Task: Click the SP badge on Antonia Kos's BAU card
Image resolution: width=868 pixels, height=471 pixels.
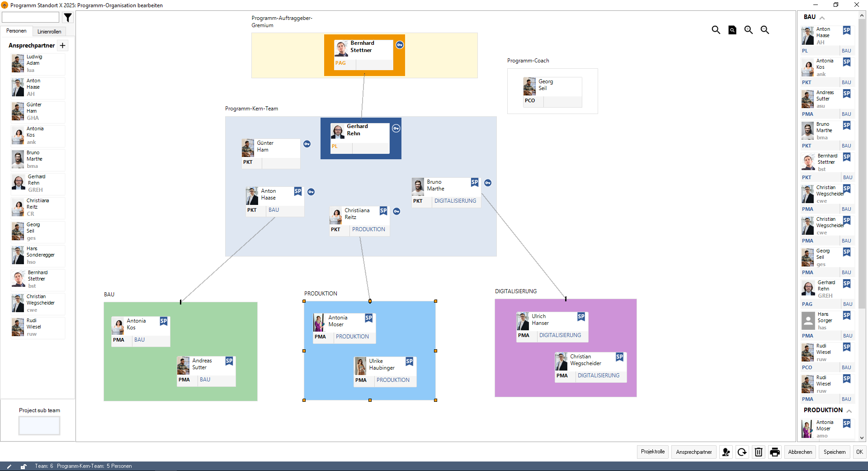Action: [x=164, y=321]
